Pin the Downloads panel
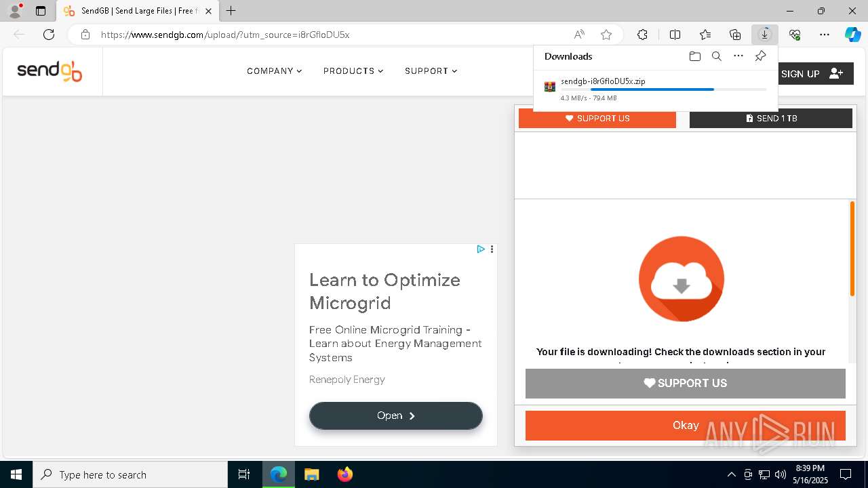This screenshot has width=868, height=488. (x=760, y=56)
